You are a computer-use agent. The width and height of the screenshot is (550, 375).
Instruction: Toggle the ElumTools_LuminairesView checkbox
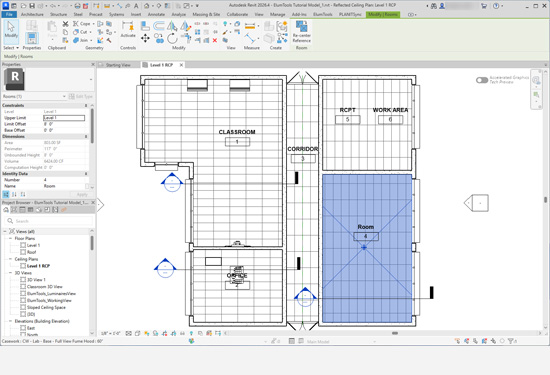pos(23,294)
